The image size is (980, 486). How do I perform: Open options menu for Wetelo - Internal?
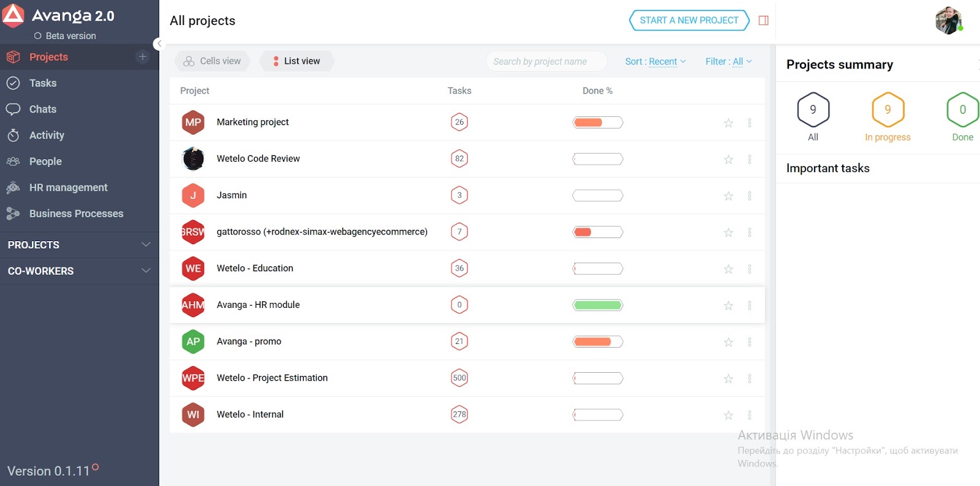749,415
